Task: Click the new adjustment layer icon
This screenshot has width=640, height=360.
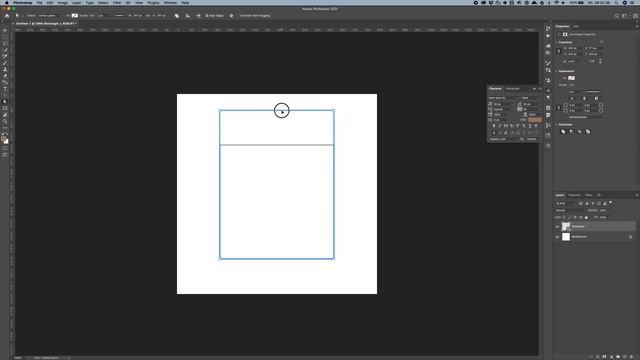Action: coord(611,357)
